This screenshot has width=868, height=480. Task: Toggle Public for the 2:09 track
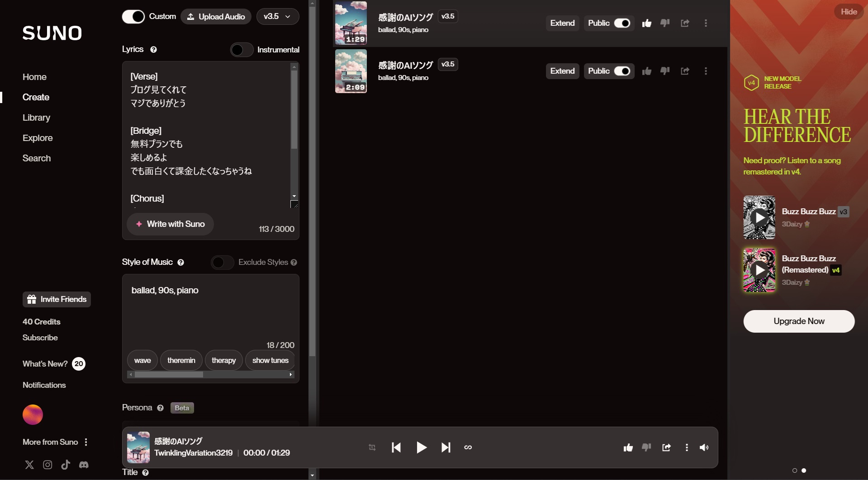(622, 71)
